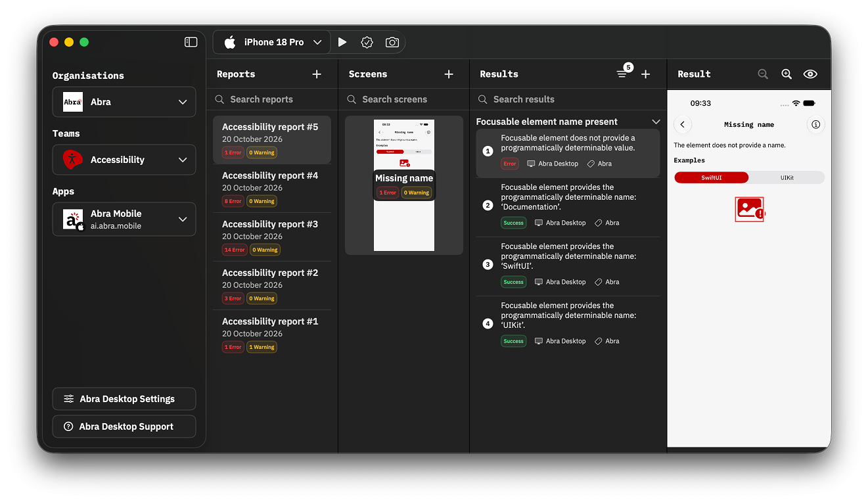The width and height of the screenshot is (868, 502).
Task: Add a new result with plus icon
Action: 645,74
